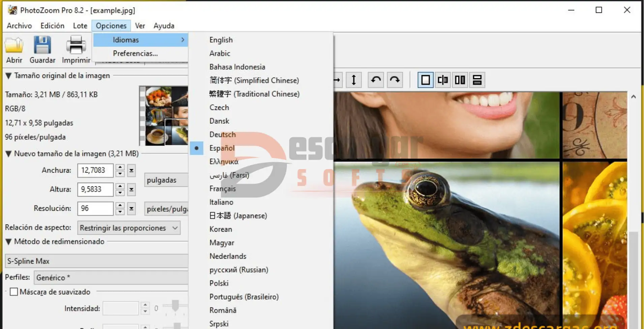Click the rotate left arrow icon
The height and width of the screenshot is (329, 644).
376,80
